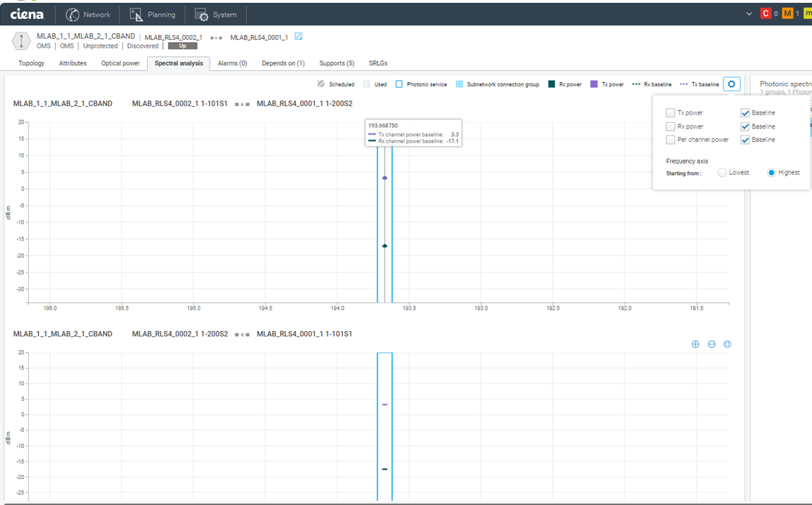
Task: Click the Used legend swatch
Action: tap(367, 84)
